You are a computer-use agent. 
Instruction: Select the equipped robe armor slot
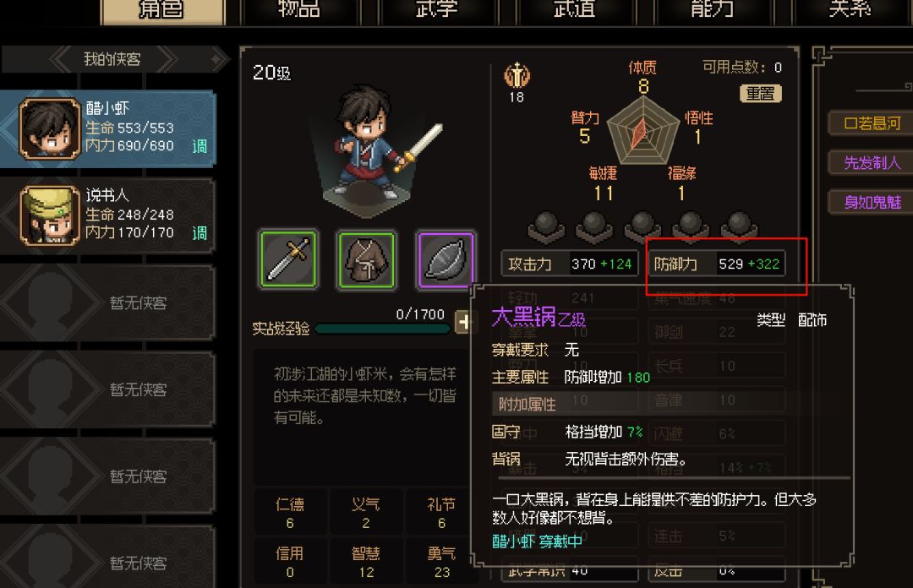pyautogui.click(x=366, y=259)
